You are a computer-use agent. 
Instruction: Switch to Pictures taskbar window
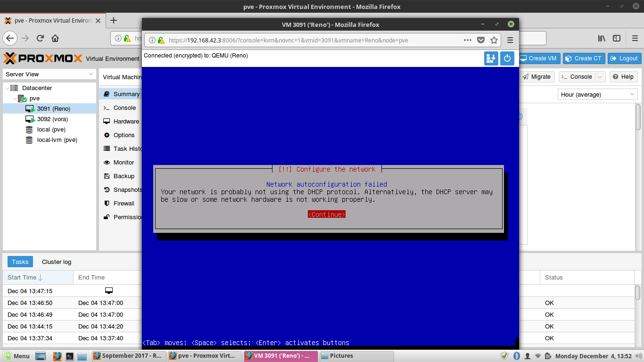point(357,356)
